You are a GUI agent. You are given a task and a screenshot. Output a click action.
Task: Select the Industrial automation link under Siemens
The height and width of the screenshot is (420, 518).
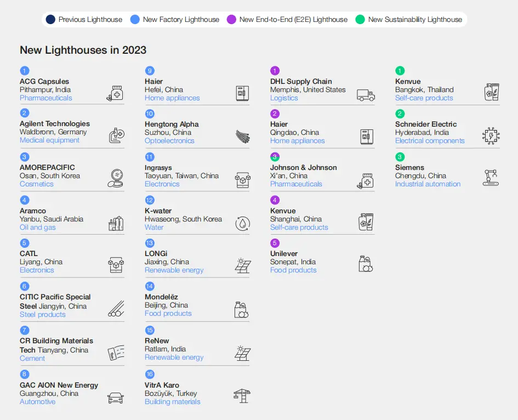(428, 184)
